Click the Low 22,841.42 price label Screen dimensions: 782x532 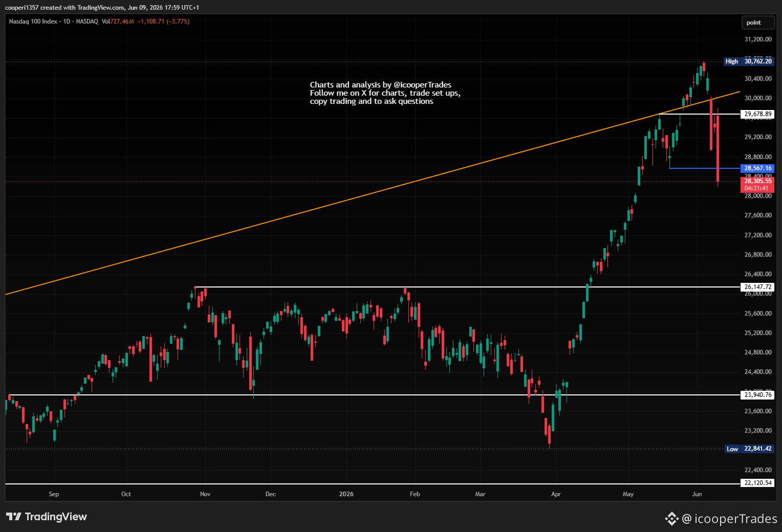[750, 449]
